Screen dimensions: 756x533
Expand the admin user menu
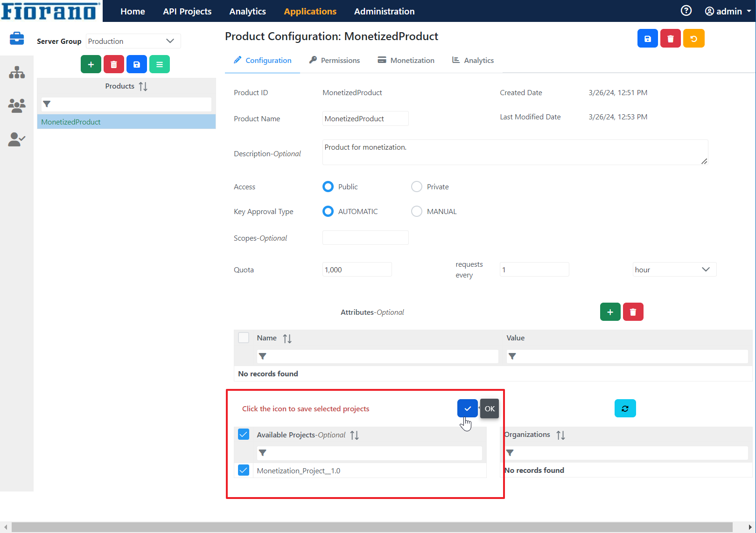(728, 11)
